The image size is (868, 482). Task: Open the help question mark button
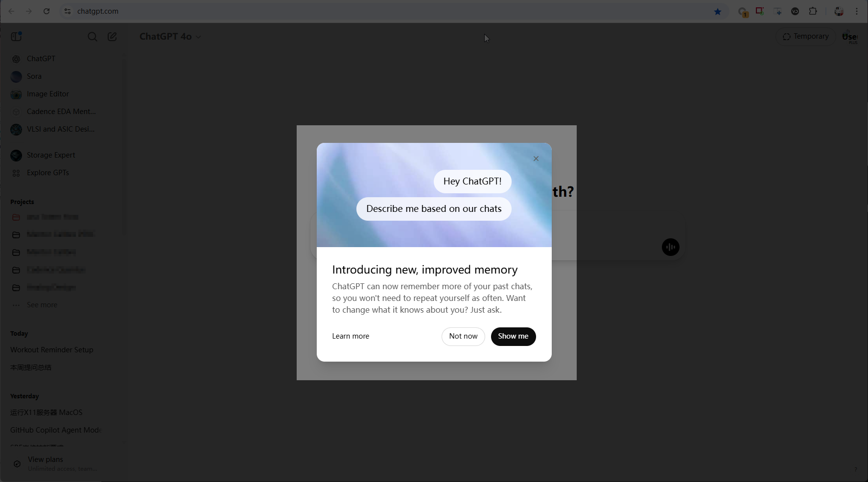[x=856, y=469]
